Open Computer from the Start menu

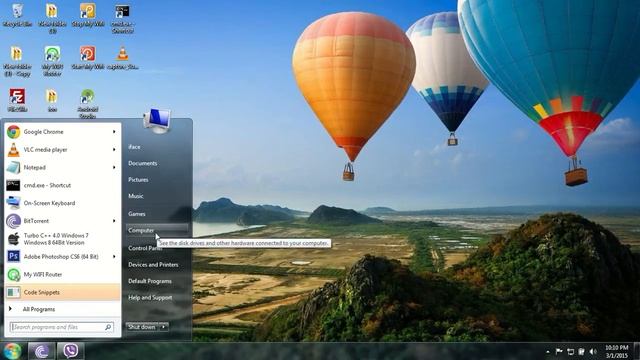click(x=157, y=230)
